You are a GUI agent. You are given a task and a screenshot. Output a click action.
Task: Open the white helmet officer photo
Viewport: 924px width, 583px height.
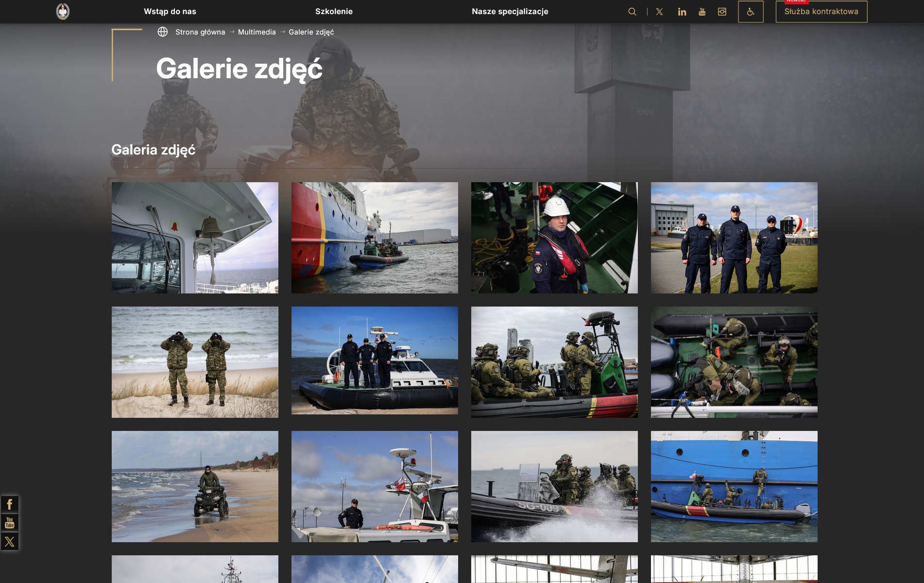pyautogui.click(x=554, y=238)
